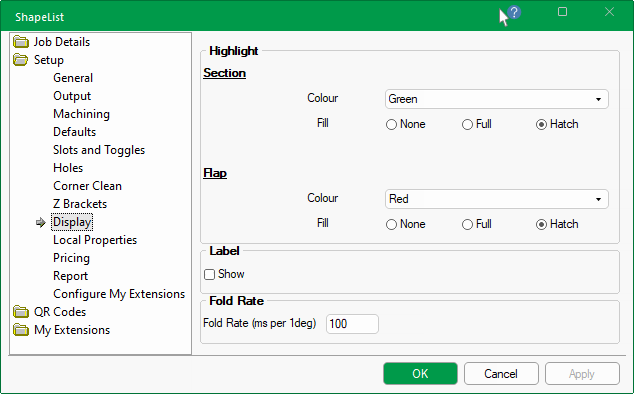Maximize the ShapeList dialog window
The height and width of the screenshot is (394, 634).
tap(562, 12)
